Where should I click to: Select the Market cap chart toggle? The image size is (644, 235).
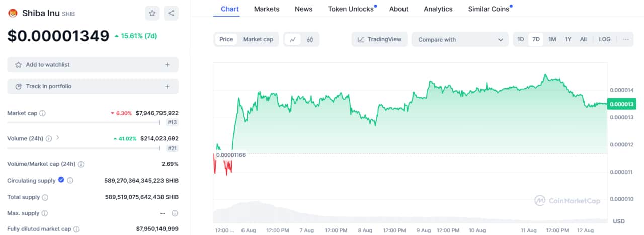258,39
